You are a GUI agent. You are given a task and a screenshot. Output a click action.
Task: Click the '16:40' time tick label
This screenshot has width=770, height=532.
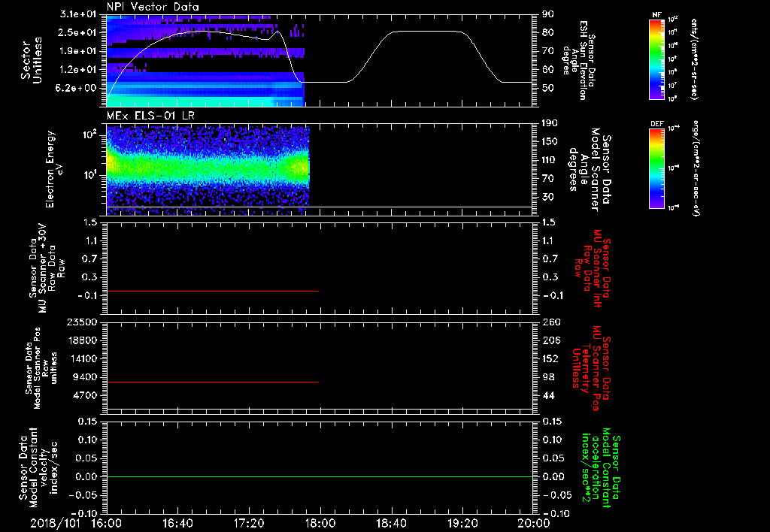[177, 523]
